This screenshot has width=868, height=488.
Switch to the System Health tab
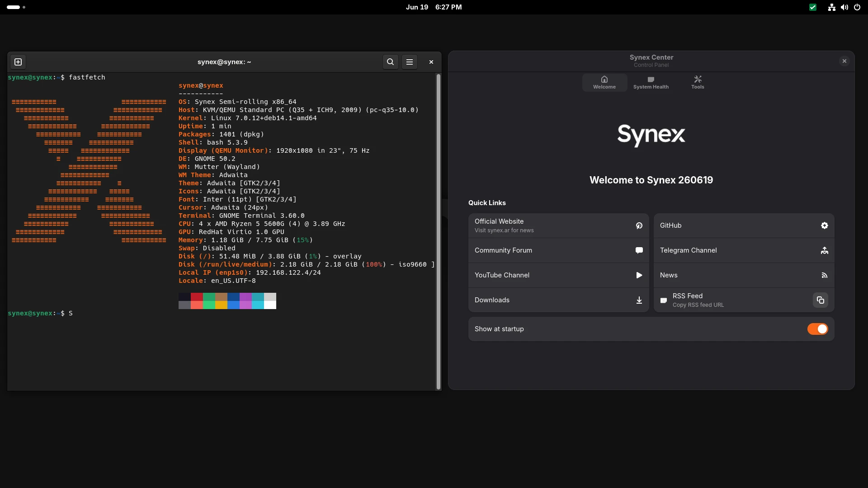click(651, 83)
